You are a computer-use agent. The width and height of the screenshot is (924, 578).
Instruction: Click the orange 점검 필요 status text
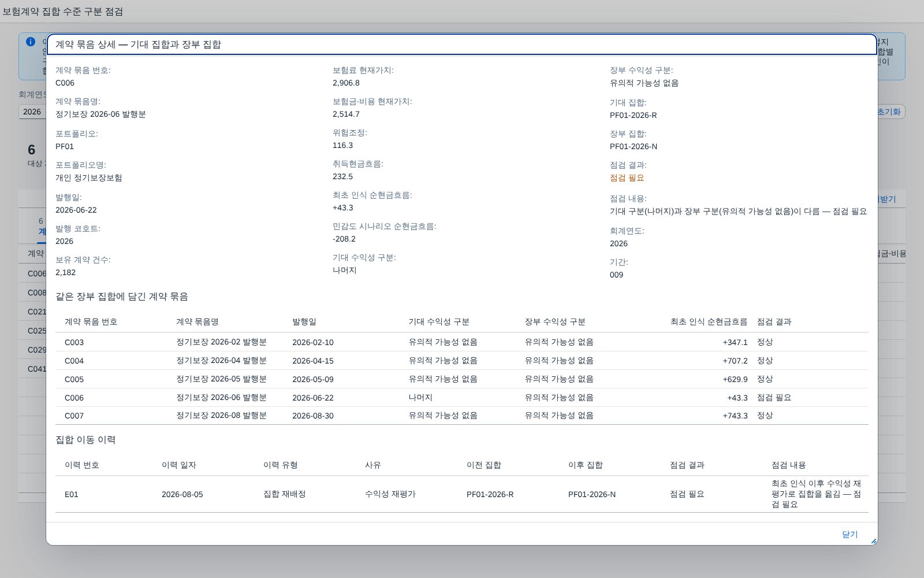627,178
